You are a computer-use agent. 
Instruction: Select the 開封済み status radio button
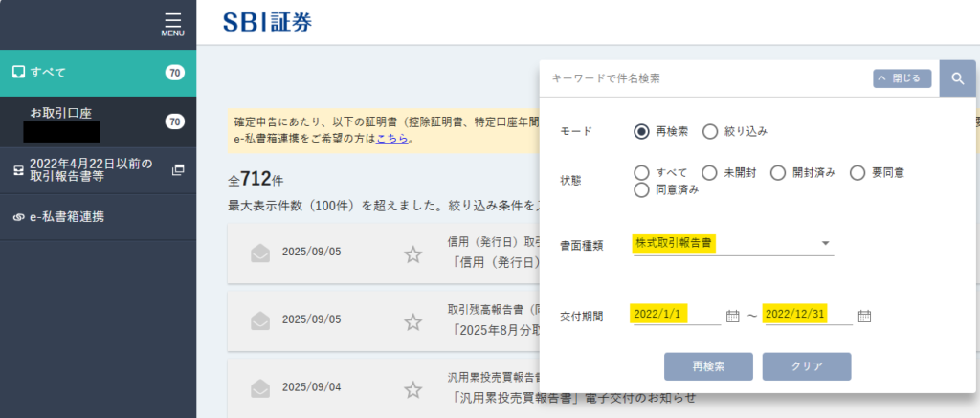coord(777,173)
